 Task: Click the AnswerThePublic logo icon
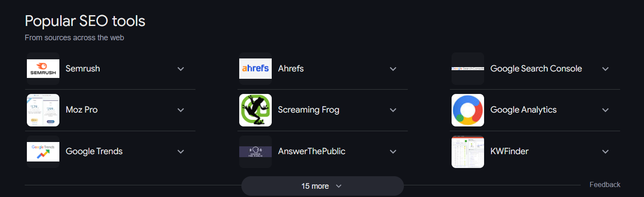point(255,152)
